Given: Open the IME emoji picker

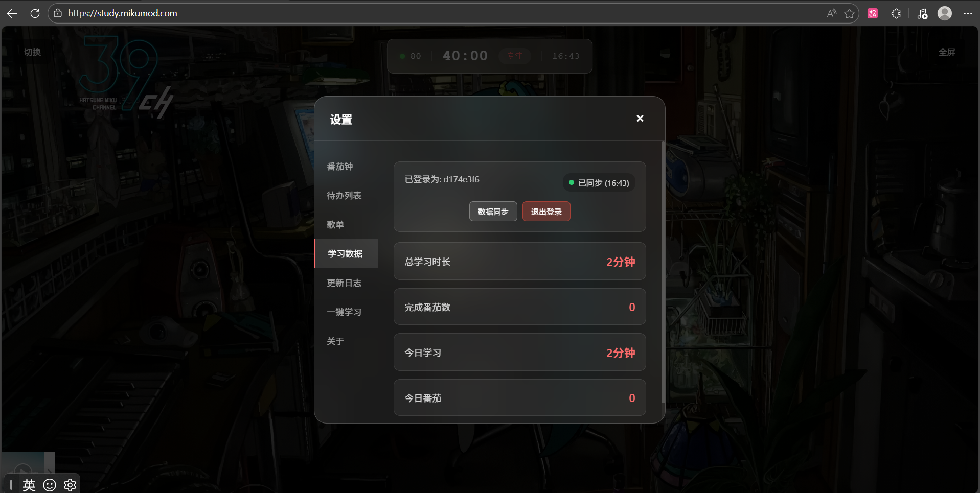Looking at the screenshot, I should click(x=50, y=485).
